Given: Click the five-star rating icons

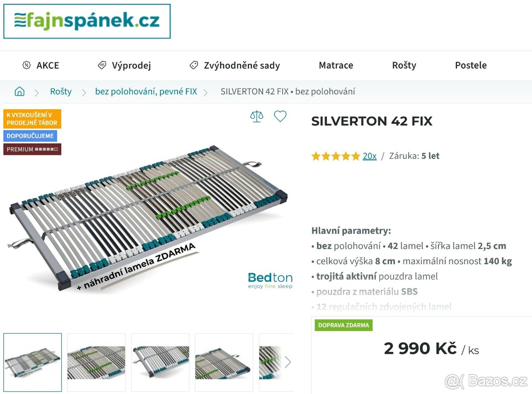Looking at the screenshot, I should click(x=336, y=156).
